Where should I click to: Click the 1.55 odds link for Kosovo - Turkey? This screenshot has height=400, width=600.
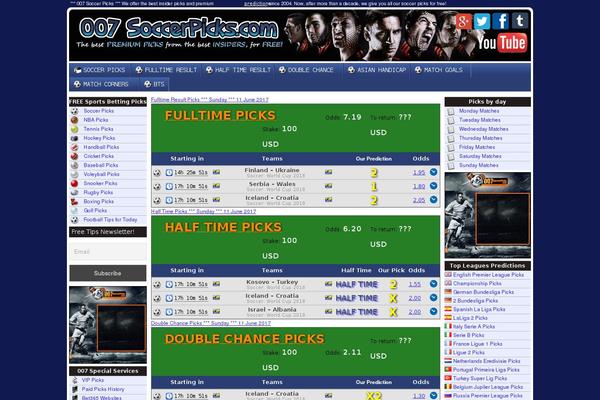pos(414,284)
